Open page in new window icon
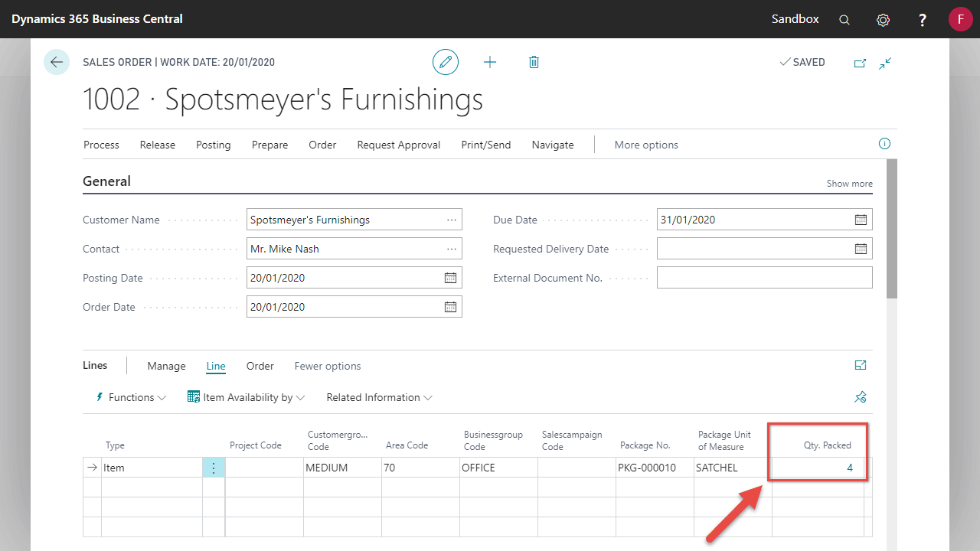 click(860, 63)
